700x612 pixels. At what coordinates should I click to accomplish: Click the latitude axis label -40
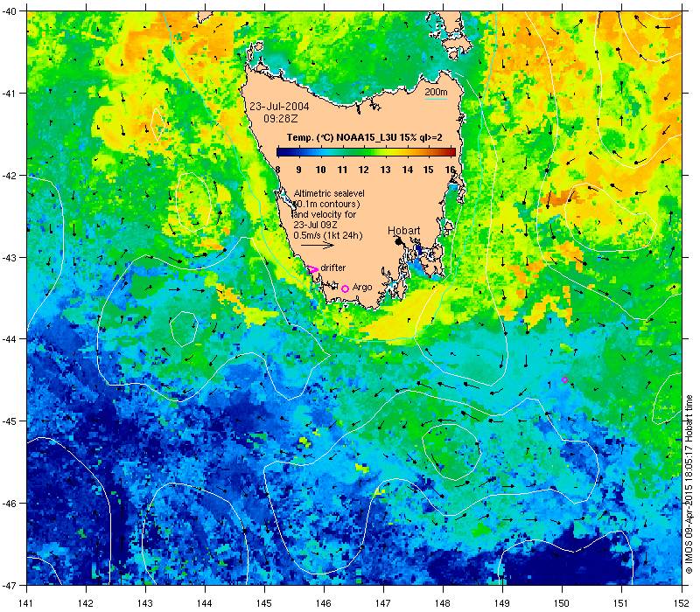point(9,11)
